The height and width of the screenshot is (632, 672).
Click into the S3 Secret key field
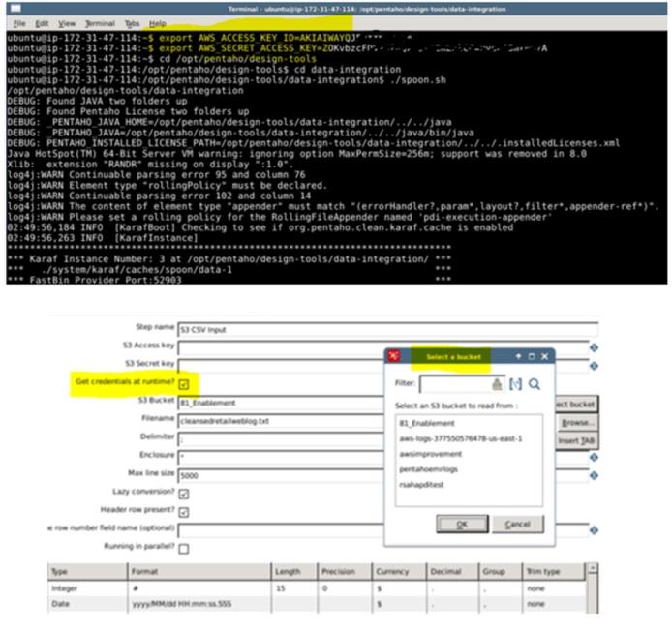point(281,366)
